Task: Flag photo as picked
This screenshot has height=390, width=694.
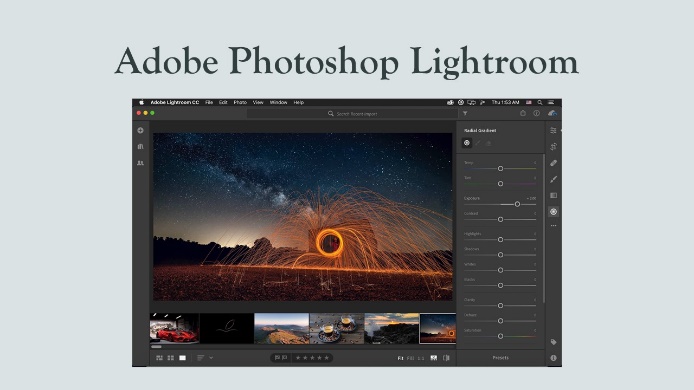Action: [x=277, y=358]
